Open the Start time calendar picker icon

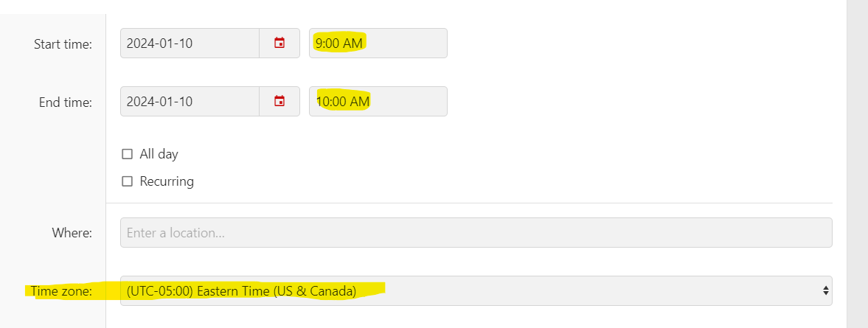pos(280,43)
